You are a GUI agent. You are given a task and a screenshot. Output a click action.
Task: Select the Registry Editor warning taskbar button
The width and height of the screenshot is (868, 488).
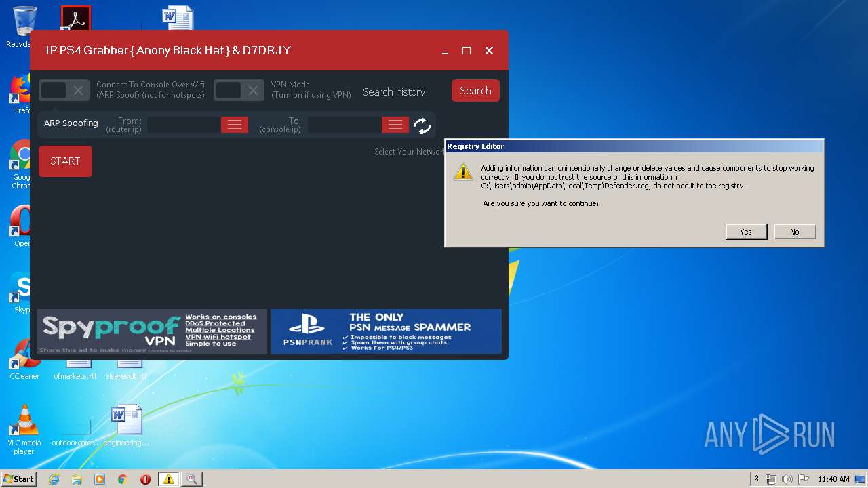pyautogui.click(x=168, y=479)
